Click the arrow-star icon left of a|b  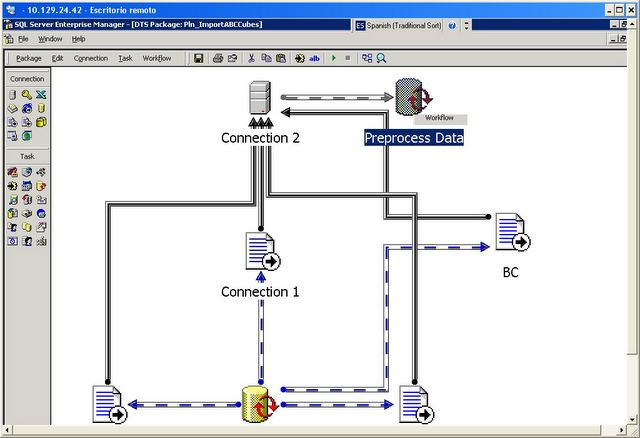[x=300, y=58]
